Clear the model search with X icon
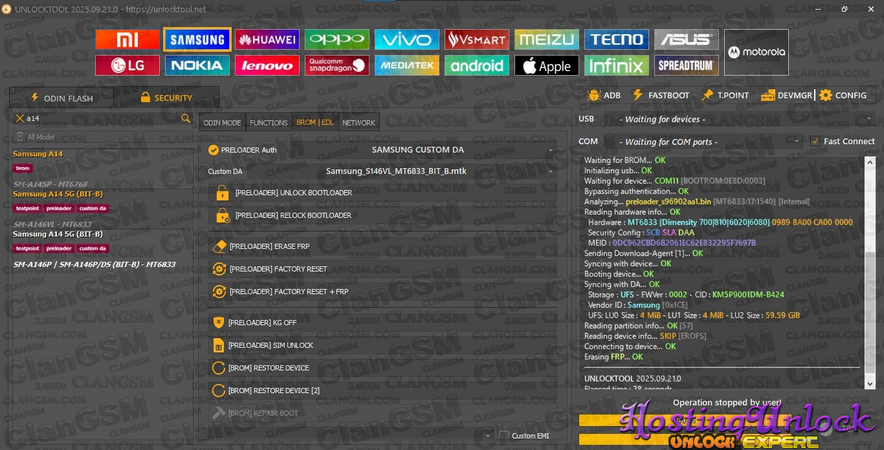Viewport: 884px width, 450px height. pyautogui.click(x=19, y=118)
